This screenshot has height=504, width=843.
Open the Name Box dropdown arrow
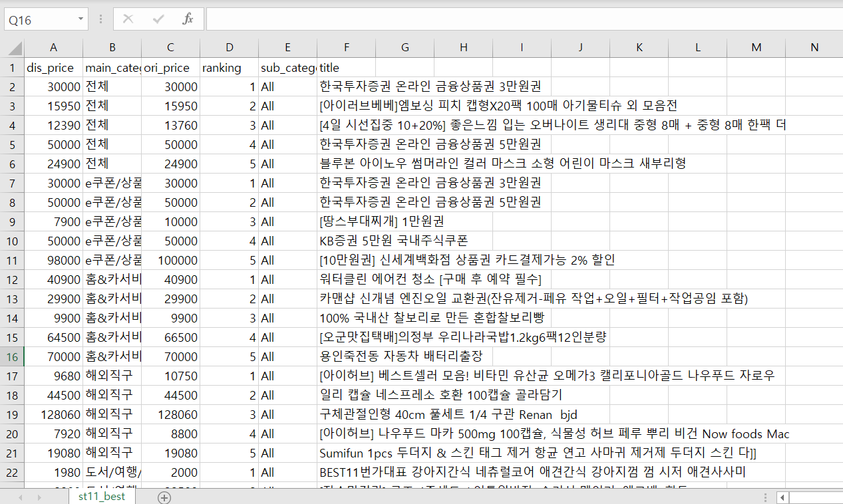(81, 19)
